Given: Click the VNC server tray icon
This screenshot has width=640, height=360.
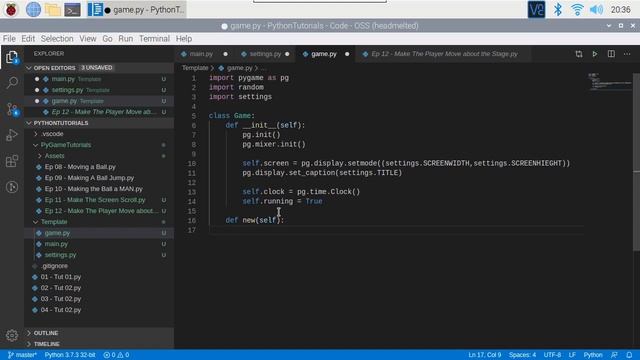Looking at the screenshot, I should click(536, 9).
